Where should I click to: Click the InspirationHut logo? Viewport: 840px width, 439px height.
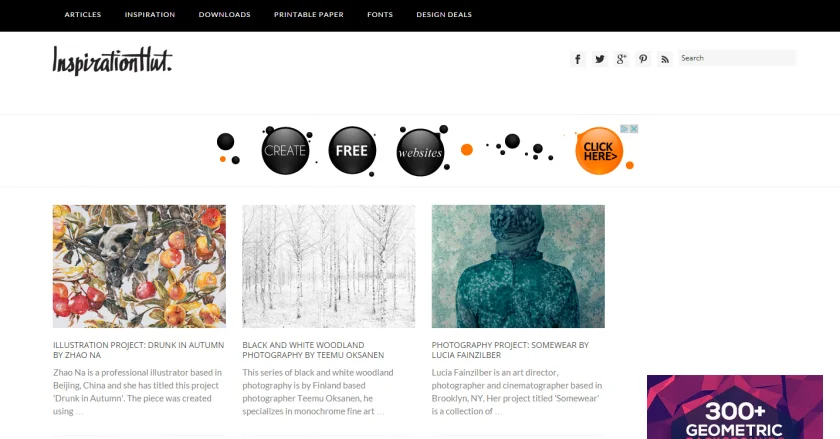coord(112,61)
